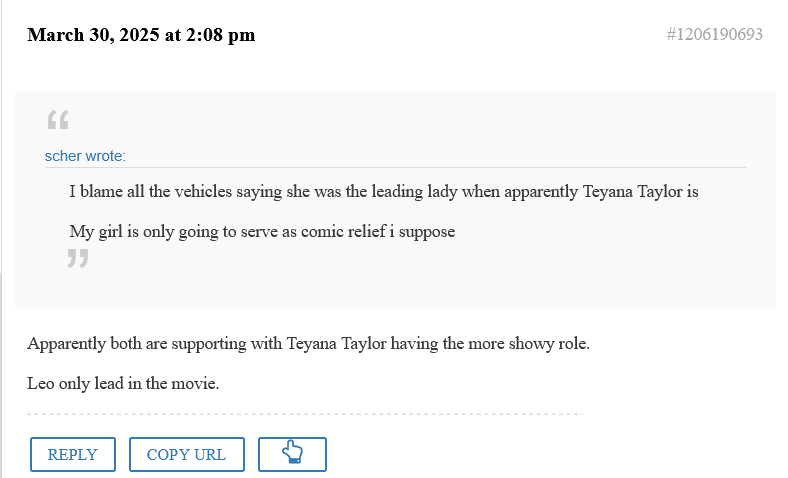Click the pointing hand like icon button
Screen dimensions: 788x478
tap(292, 454)
